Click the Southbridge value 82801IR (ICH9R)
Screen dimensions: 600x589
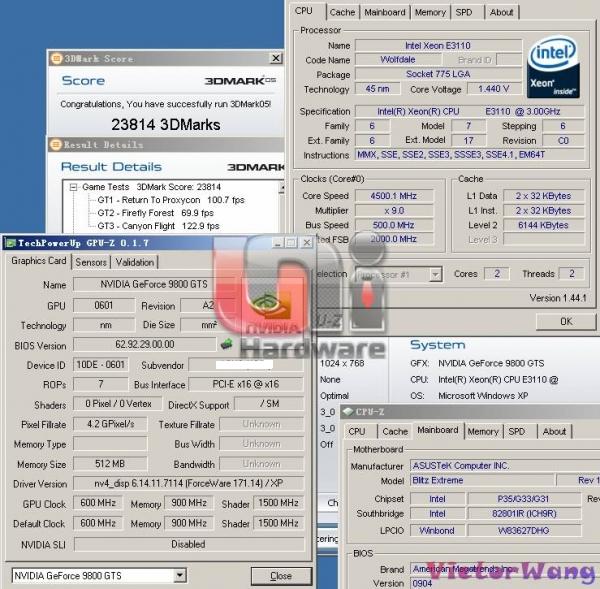[x=524, y=513]
